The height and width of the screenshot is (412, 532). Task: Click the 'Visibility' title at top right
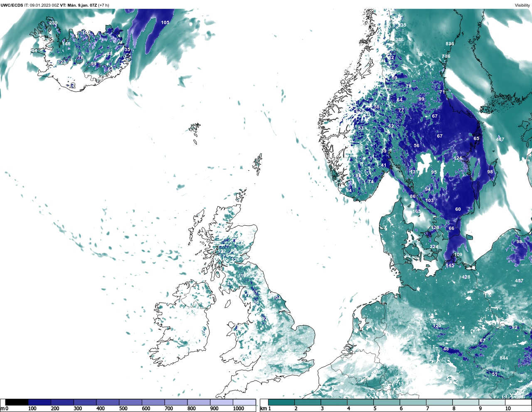click(x=522, y=5)
